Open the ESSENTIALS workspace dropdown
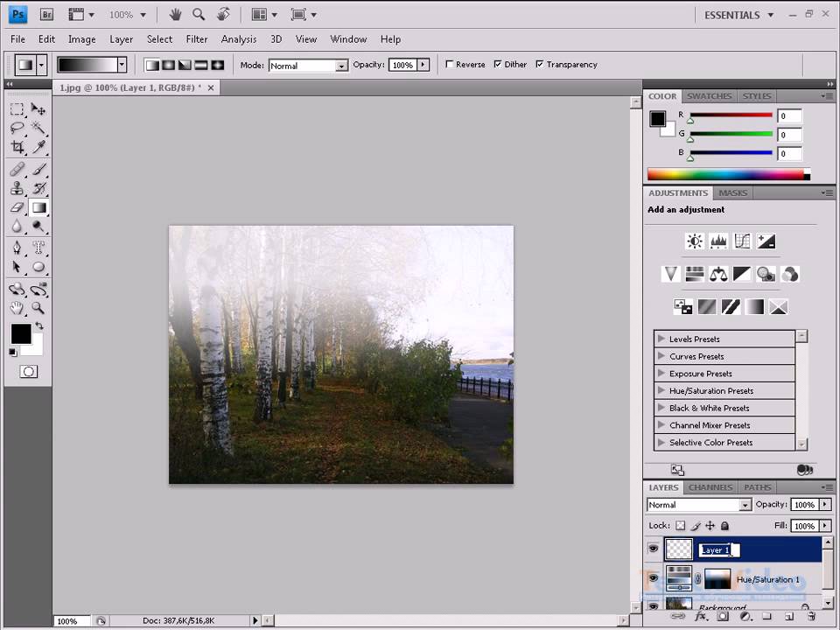The image size is (840, 630). pyautogui.click(x=738, y=15)
